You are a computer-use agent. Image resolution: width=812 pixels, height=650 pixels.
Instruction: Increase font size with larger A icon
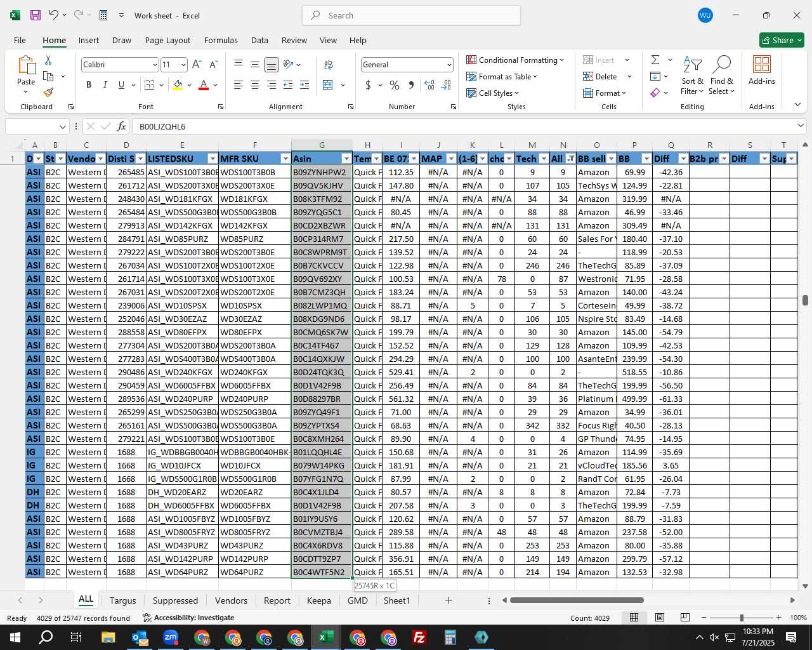tap(197, 64)
